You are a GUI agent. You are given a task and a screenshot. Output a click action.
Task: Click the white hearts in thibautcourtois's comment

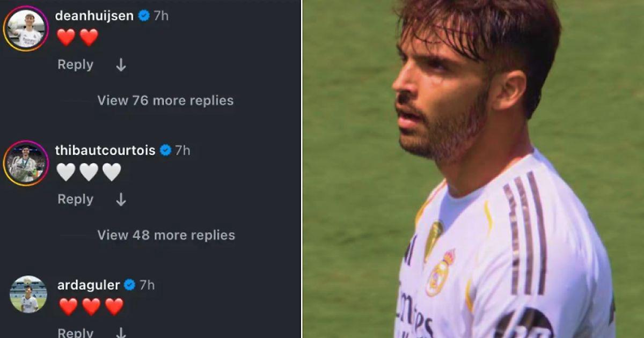[89, 172]
